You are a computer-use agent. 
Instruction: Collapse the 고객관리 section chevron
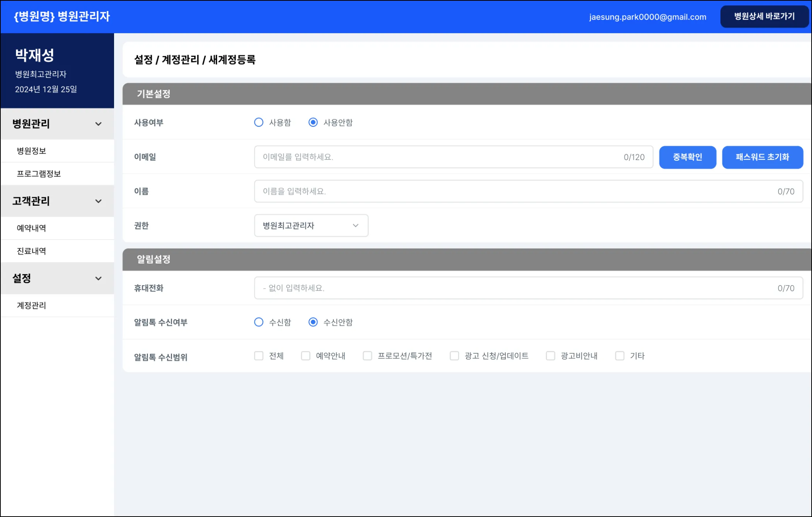[x=98, y=201]
